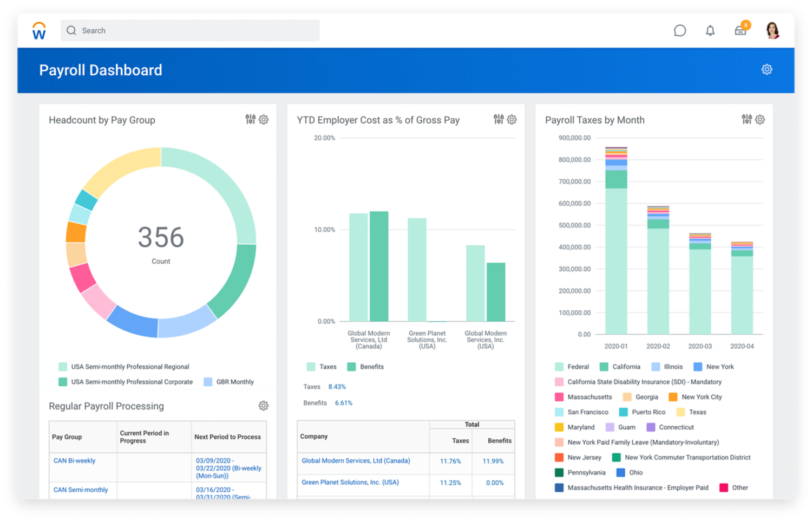Open Payroll Dashboard settings gear in banner

point(767,69)
